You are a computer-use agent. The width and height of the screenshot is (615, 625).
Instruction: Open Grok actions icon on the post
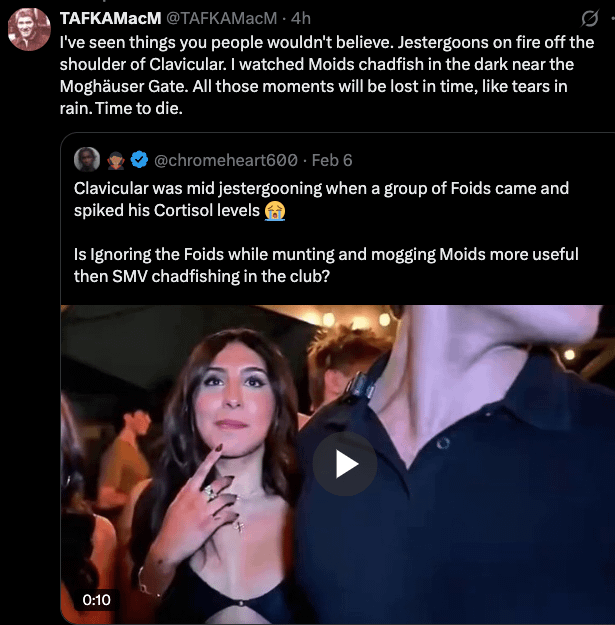click(x=590, y=18)
